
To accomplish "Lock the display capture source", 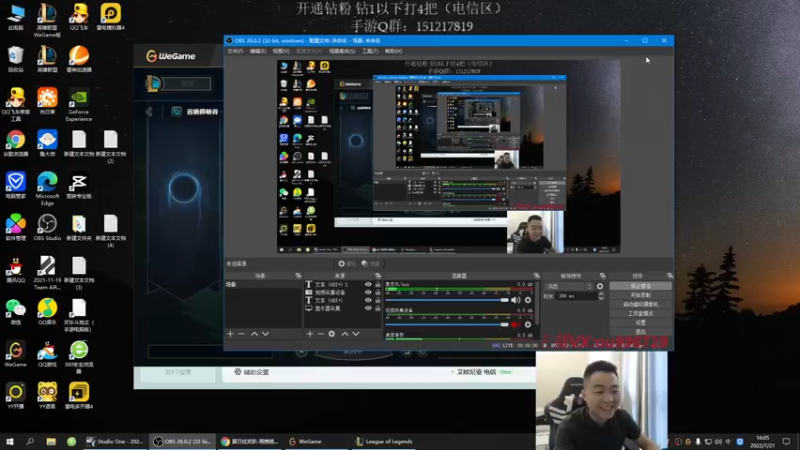I will tap(378, 308).
